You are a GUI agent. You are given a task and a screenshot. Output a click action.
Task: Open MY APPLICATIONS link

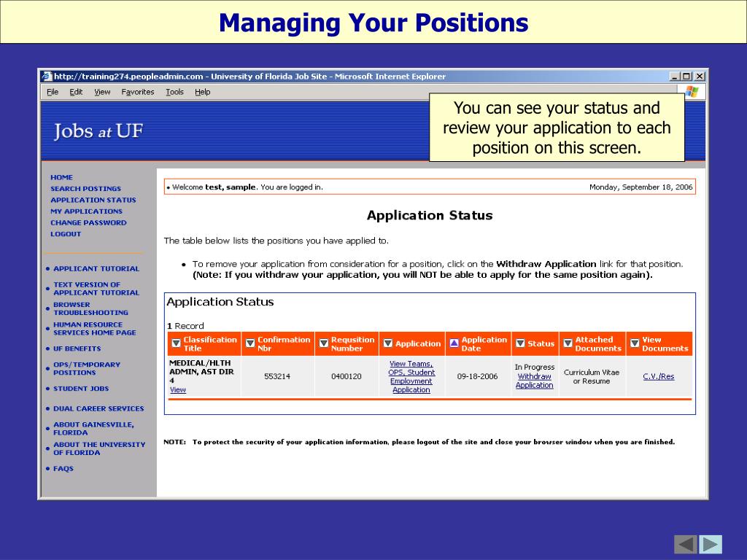coord(86,211)
